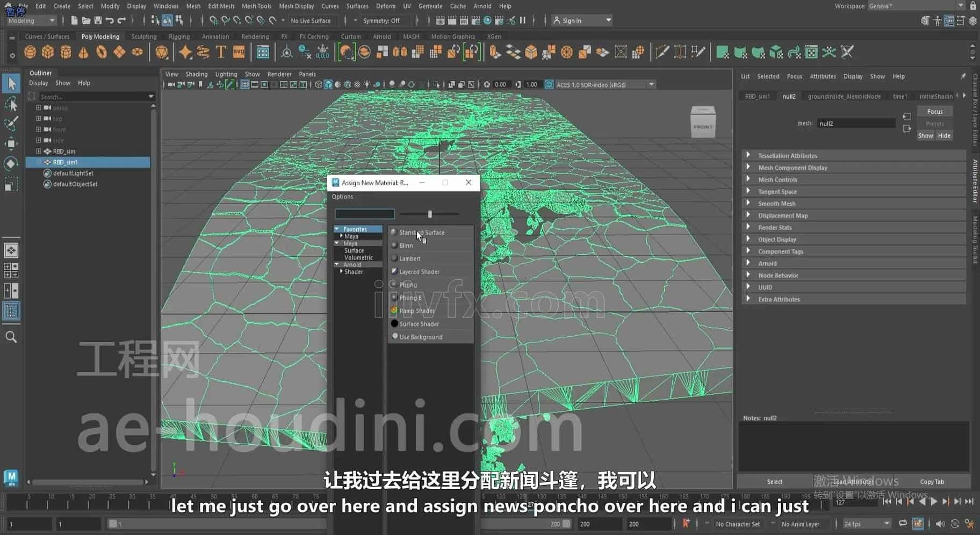Toggle timeline sound speaker icon
Image resolution: width=980 pixels, height=535 pixels.
(940, 524)
